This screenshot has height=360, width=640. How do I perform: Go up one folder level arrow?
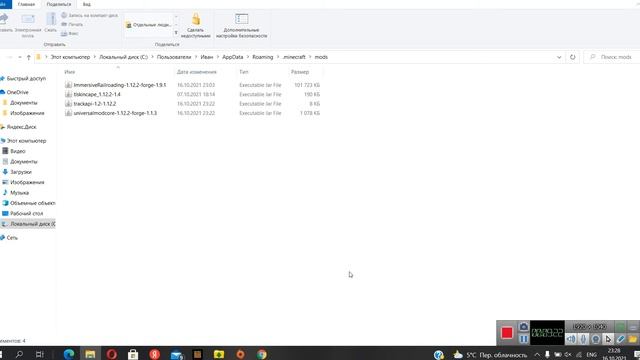(29, 57)
